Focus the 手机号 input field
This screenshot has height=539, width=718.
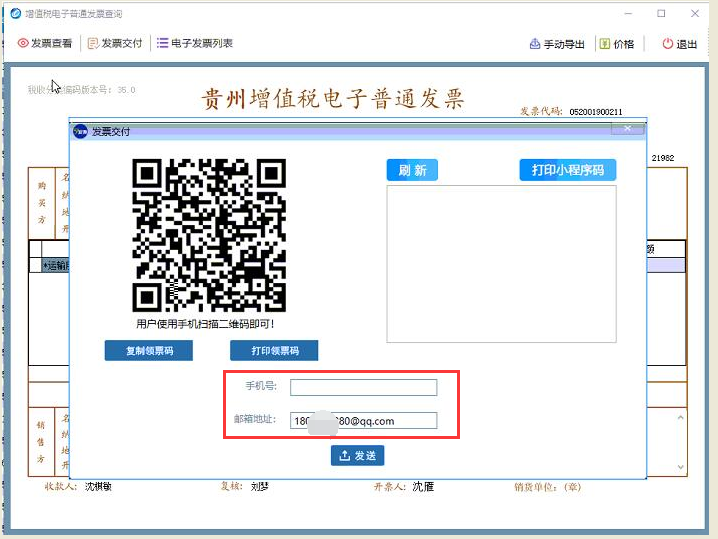point(364,387)
